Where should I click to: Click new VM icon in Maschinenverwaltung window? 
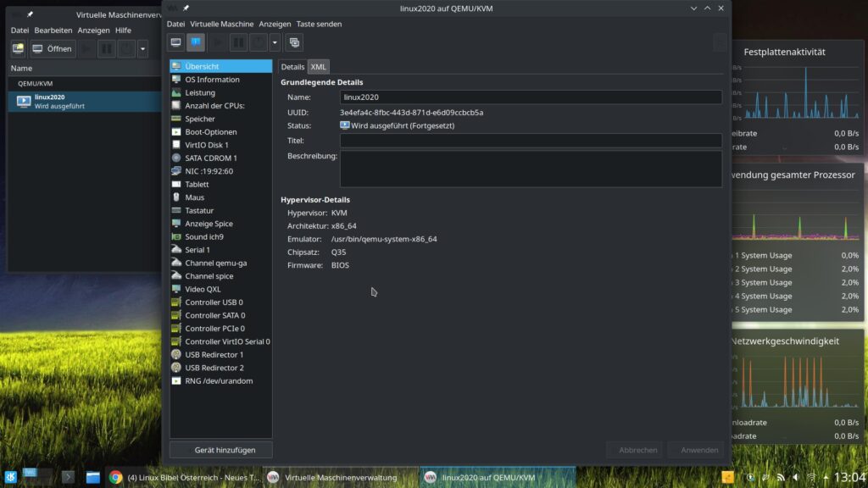(x=18, y=48)
